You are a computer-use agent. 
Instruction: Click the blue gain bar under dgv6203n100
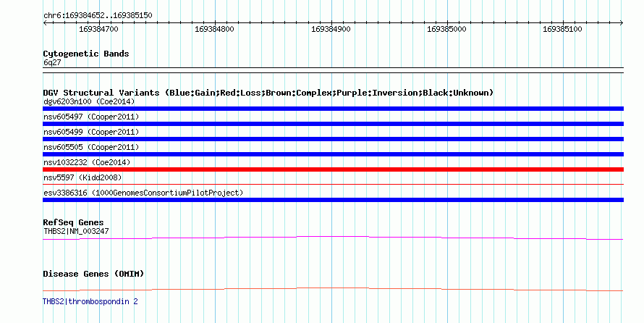point(333,109)
